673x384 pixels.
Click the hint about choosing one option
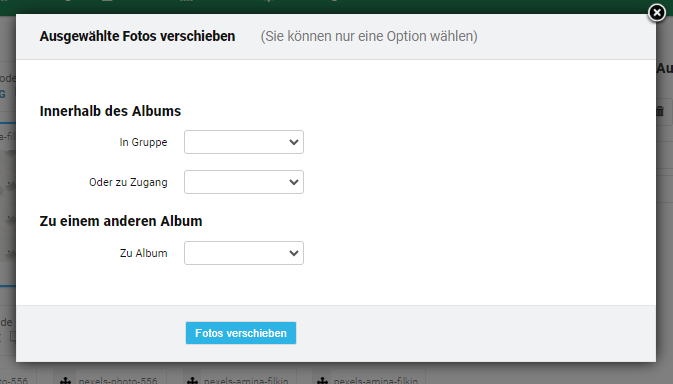pyautogui.click(x=369, y=36)
